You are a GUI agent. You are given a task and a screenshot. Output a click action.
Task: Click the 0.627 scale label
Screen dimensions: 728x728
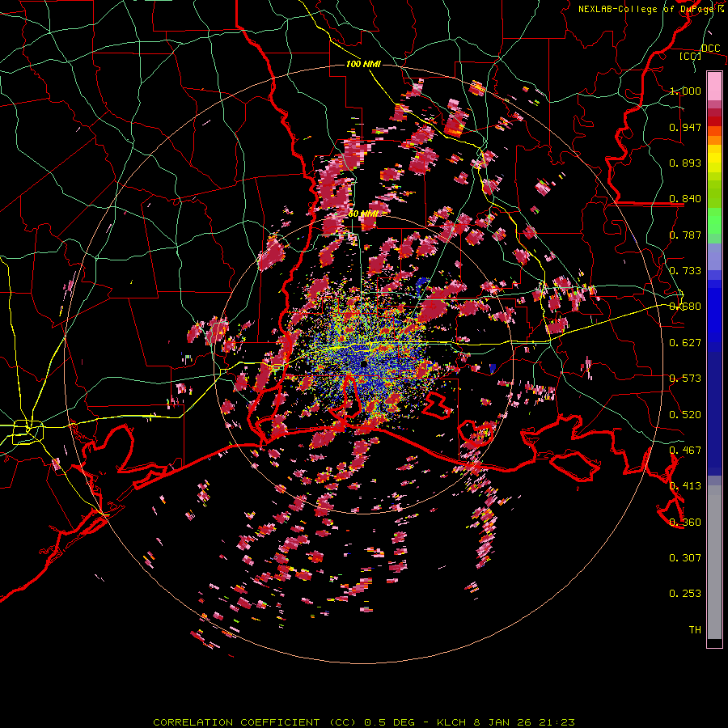685,343
